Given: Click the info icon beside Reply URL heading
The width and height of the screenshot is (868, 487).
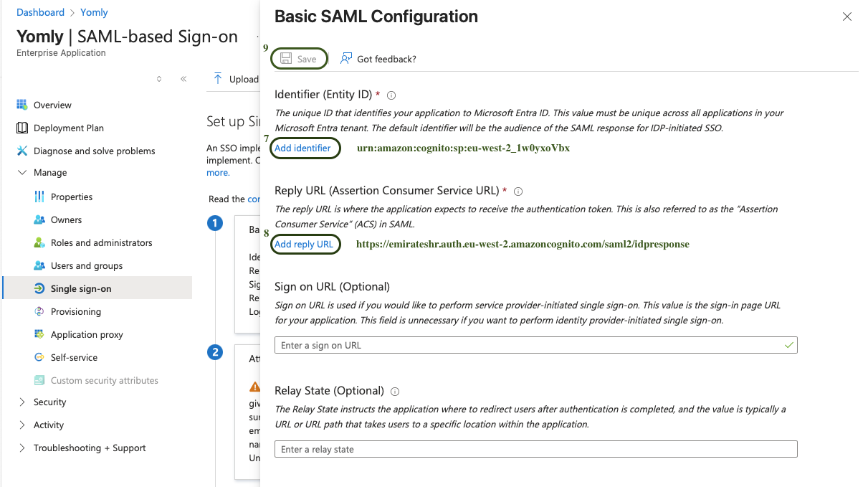Looking at the screenshot, I should click(x=518, y=192).
